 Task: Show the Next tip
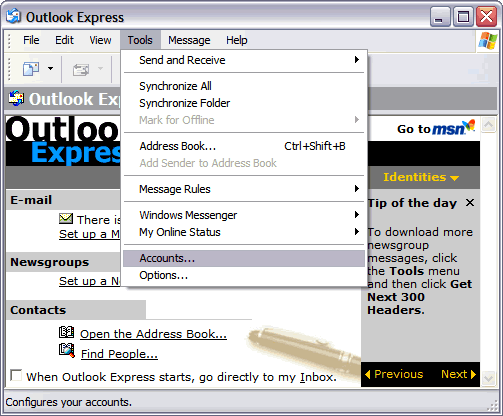(x=459, y=374)
